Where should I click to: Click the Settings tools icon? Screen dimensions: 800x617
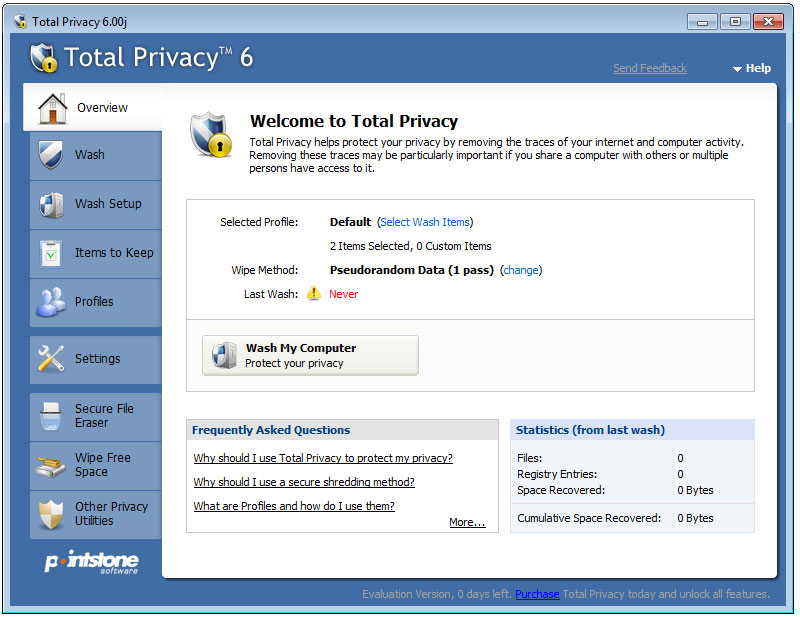(51, 359)
